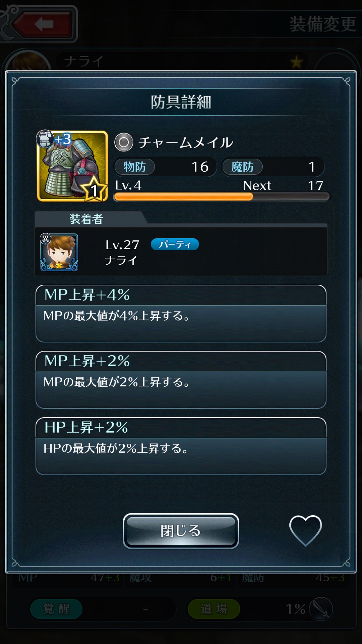This screenshot has width=362, height=644.
Task: Tap the gold star beside ナライ header
Action: (x=296, y=62)
